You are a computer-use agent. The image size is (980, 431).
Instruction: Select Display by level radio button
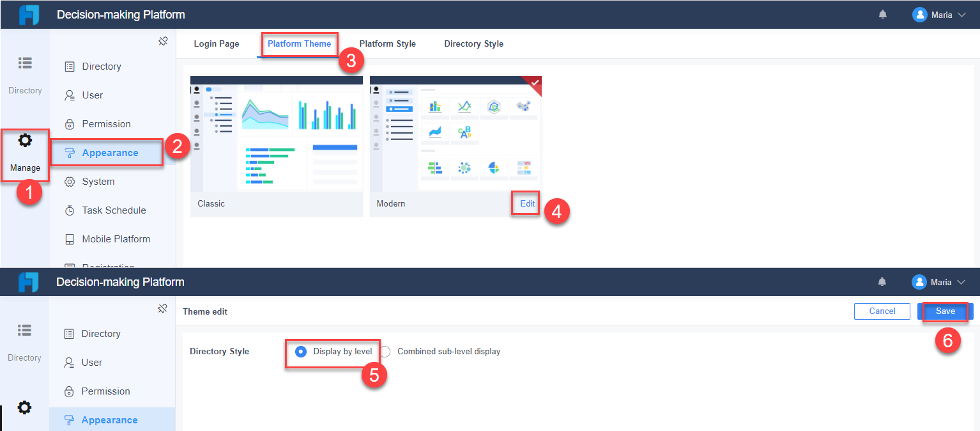point(301,352)
